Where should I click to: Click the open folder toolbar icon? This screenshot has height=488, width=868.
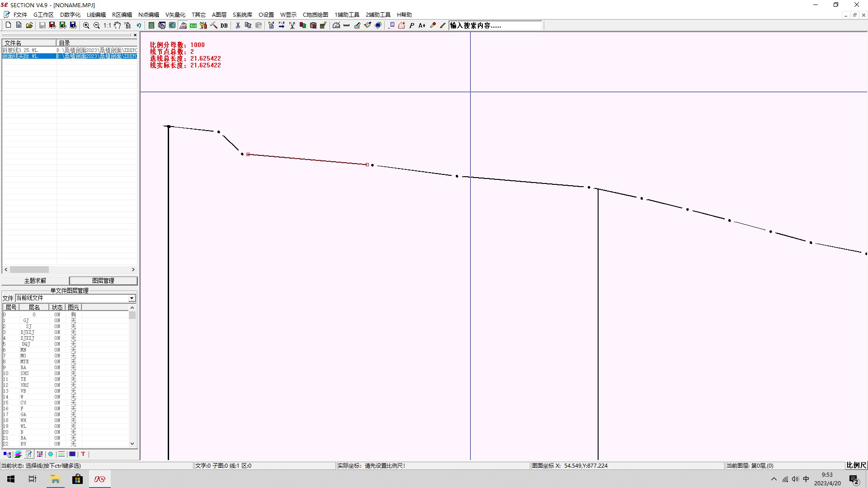(x=29, y=25)
